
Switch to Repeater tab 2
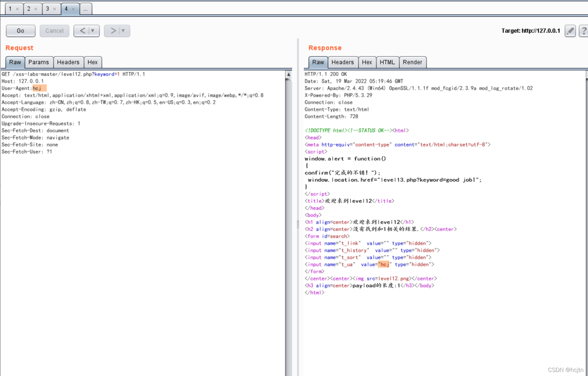coord(29,9)
